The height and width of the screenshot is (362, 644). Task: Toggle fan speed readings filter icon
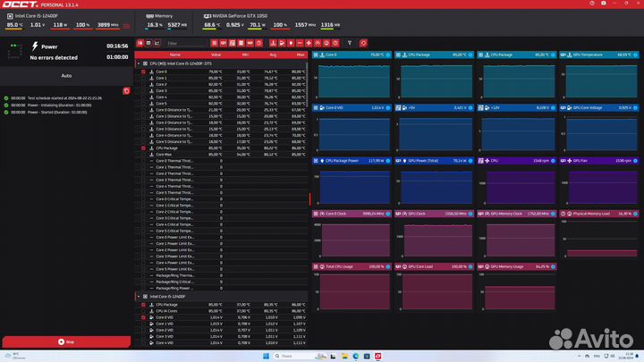tap(309, 43)
